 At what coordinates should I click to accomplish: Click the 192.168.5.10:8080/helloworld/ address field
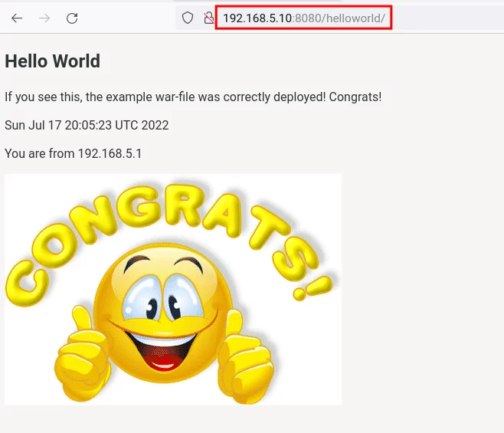[303, 18]
